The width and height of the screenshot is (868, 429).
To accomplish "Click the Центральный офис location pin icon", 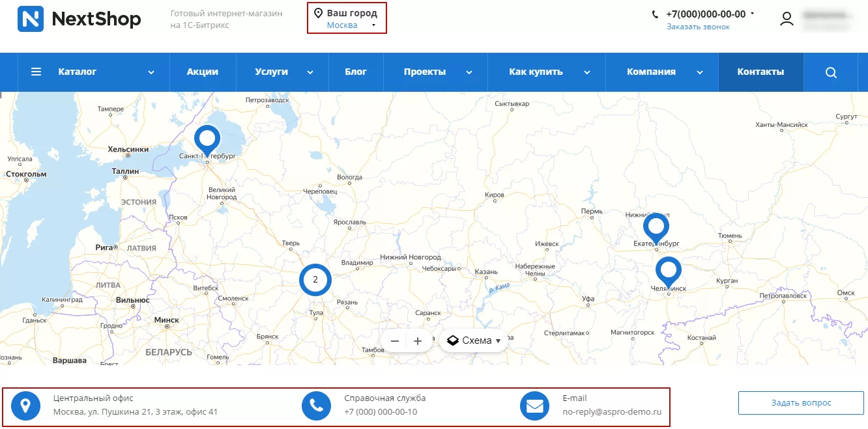I will 25,406.
